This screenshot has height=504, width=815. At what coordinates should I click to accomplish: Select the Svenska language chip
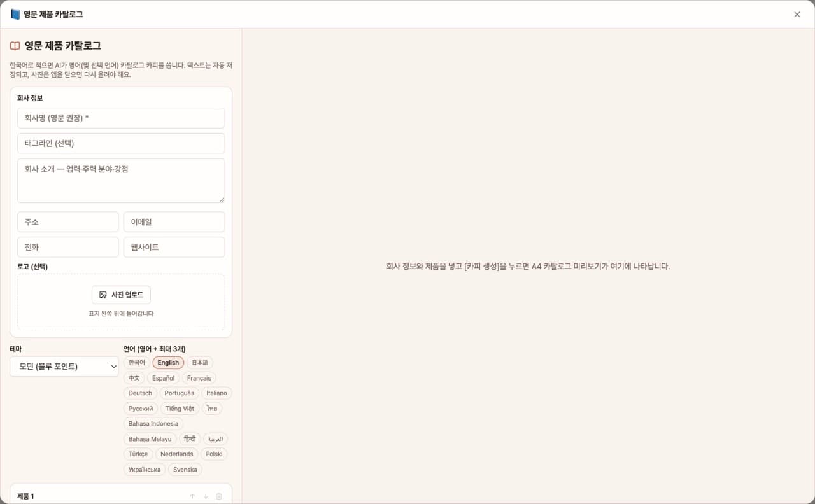(185, 470)
